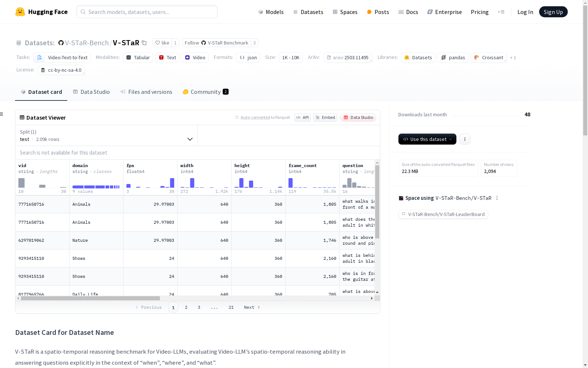588x368 pixels.
Task: Open Spaces in top navigation
Action: click(x=345, y=12)
